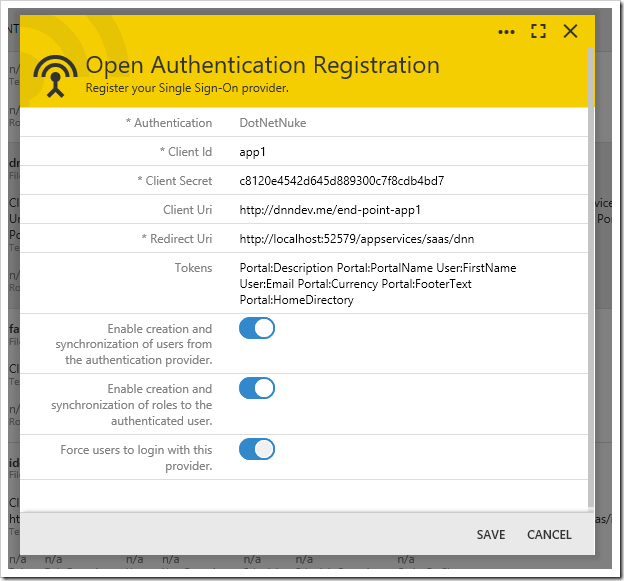Click the dialog's vertical scrollbar
Screen dimensions: 624x581
tap(591, 277)
